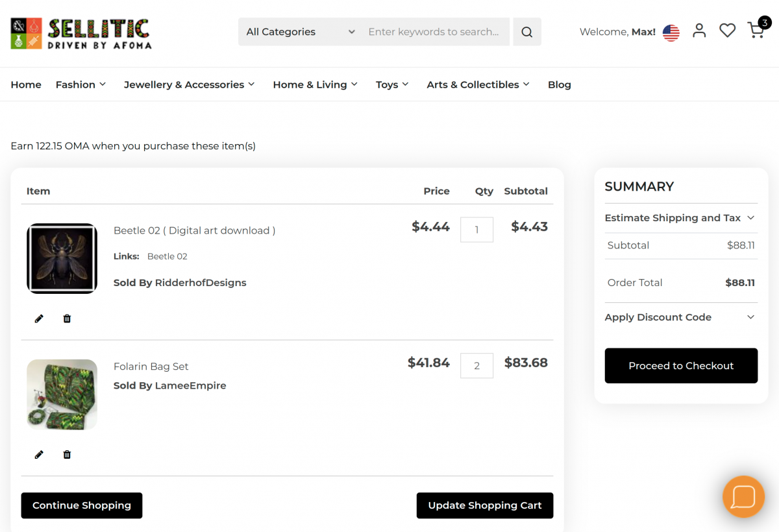Click the keyword search input field
The image size is (779, 532).
(x=435, y=32)
